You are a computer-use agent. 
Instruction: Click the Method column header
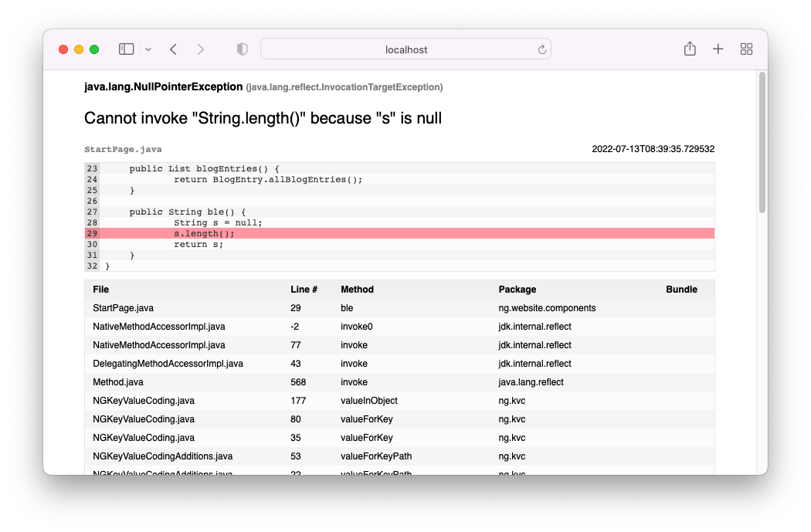tap(357, 290)
